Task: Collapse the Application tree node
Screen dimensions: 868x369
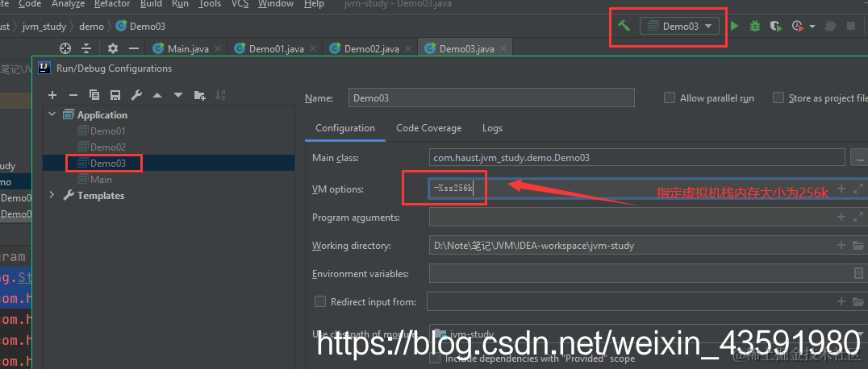Action: [x=52, y=114]
